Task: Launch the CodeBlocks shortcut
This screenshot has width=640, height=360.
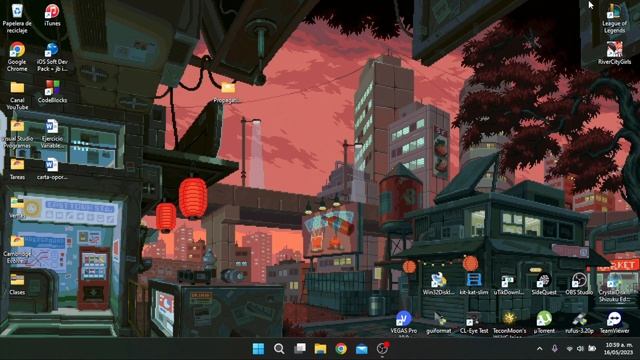Action: tap(52, 92)
